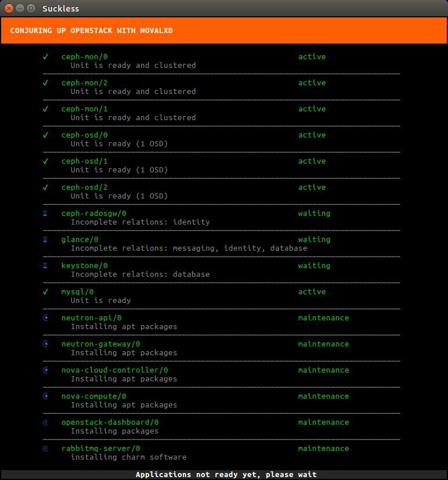Click the spinner icon next to rabbitmq-server/0
This screenshot has width=448, height=480.
pos(45,449)
